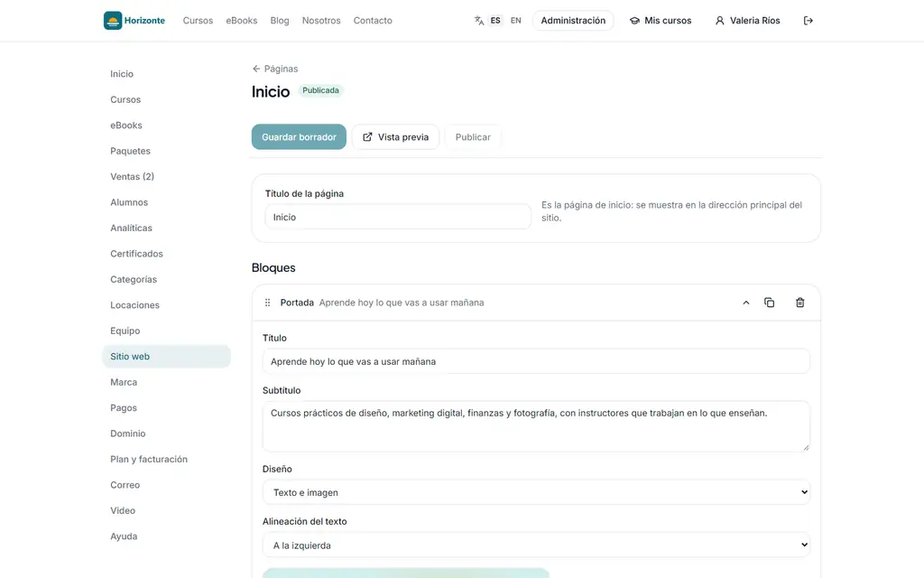Image resolution: width=924 pixels, height=578 pixels.
Task: Open Cursos in the sidebar
Action: [166, 99]
